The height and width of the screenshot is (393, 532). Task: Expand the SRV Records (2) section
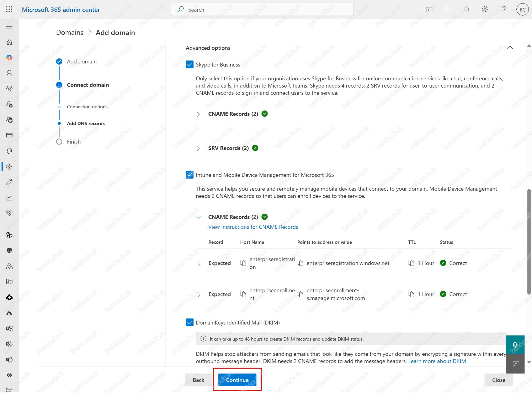tap(198, 148)
